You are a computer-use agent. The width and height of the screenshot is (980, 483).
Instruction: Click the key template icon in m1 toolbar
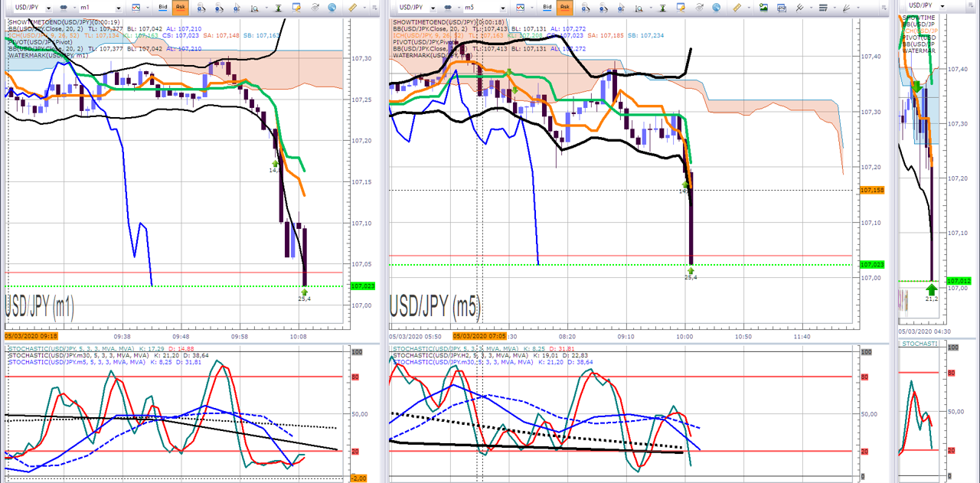click(x=296, y=7)
